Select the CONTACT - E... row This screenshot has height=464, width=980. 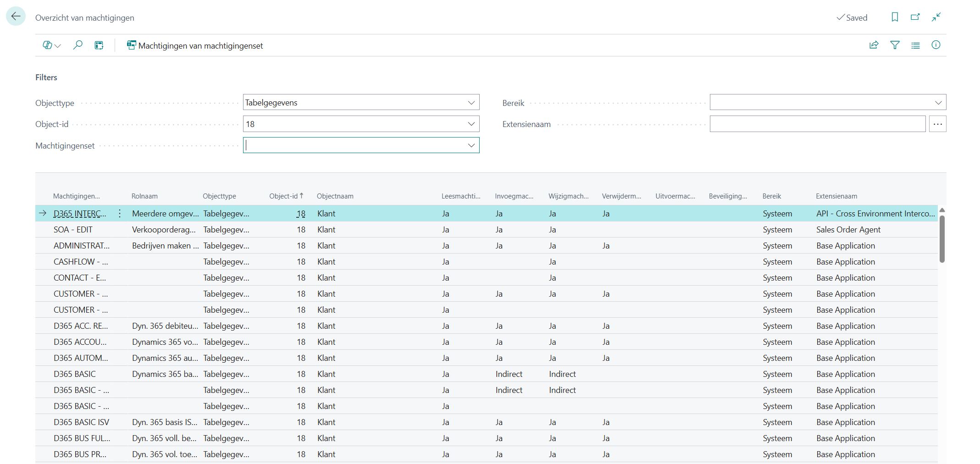tap(486, 277)
